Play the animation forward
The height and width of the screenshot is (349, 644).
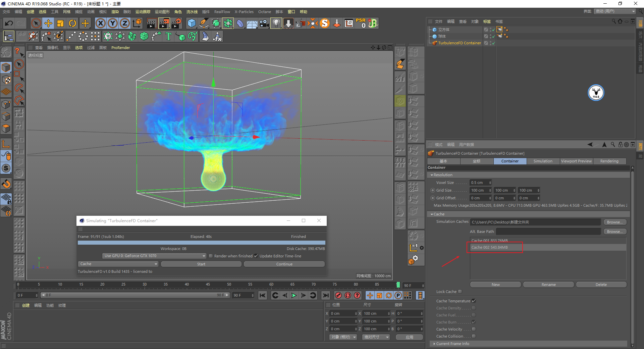click(x=294, y=295)
